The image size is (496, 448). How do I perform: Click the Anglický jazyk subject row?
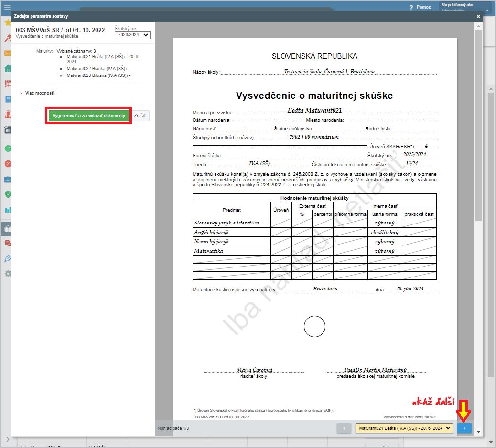(314, 233)
